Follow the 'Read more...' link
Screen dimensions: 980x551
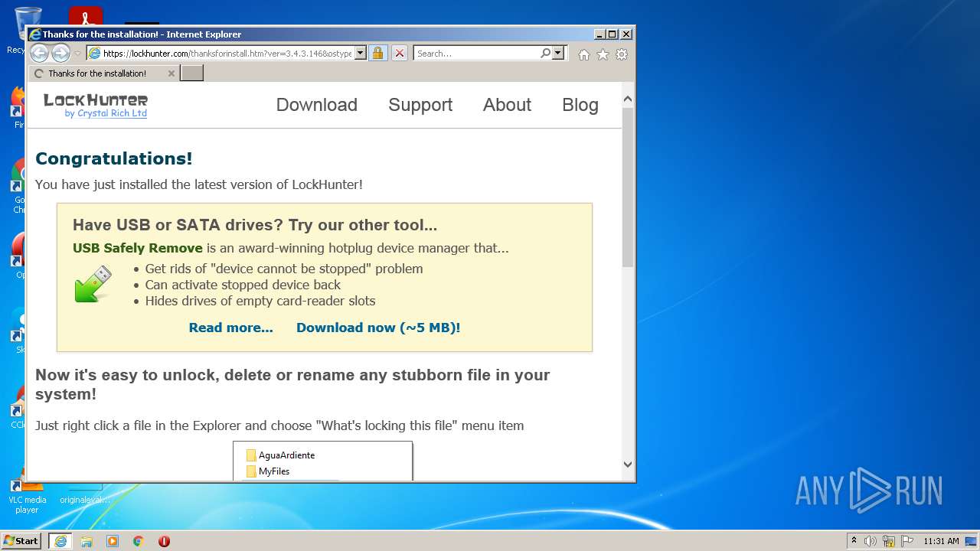[230, 328]
